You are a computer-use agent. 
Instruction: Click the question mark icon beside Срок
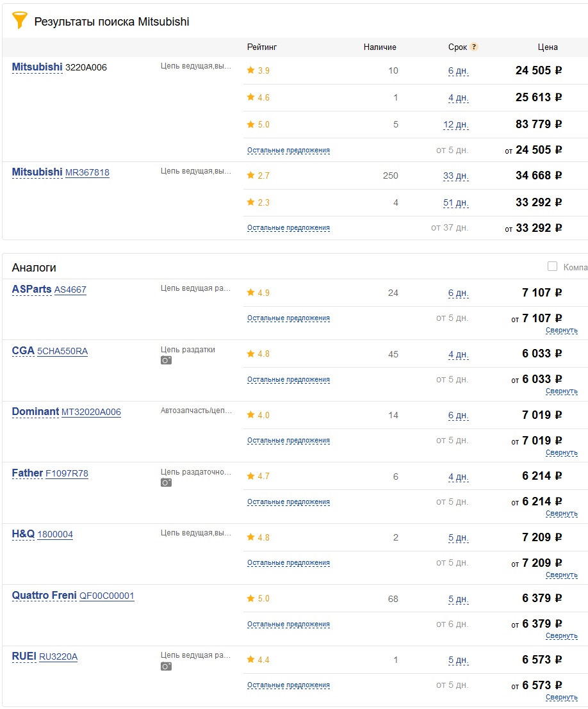pyautogui.click(x=474, y=47)
